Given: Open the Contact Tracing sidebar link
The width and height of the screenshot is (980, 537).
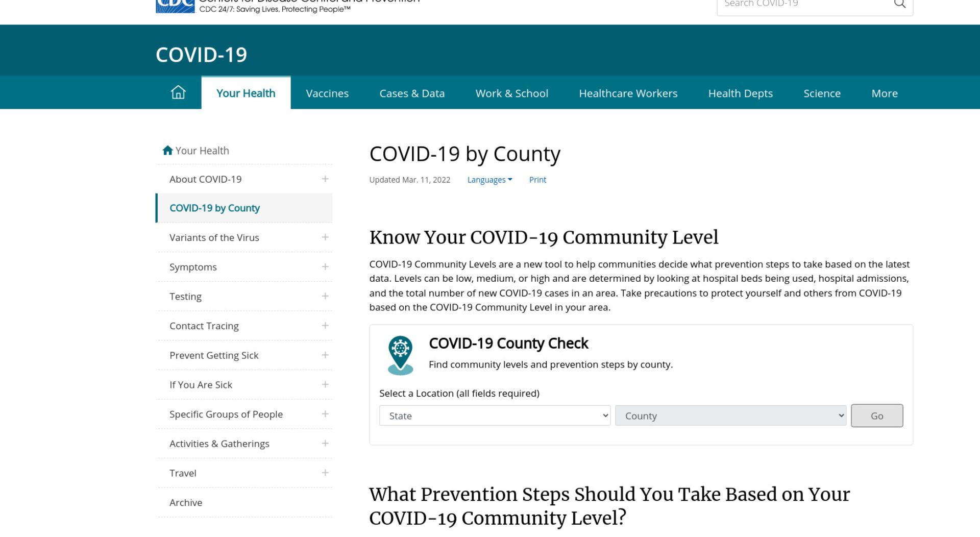Looking at the screenshot, I should click(x=204, y=326).
